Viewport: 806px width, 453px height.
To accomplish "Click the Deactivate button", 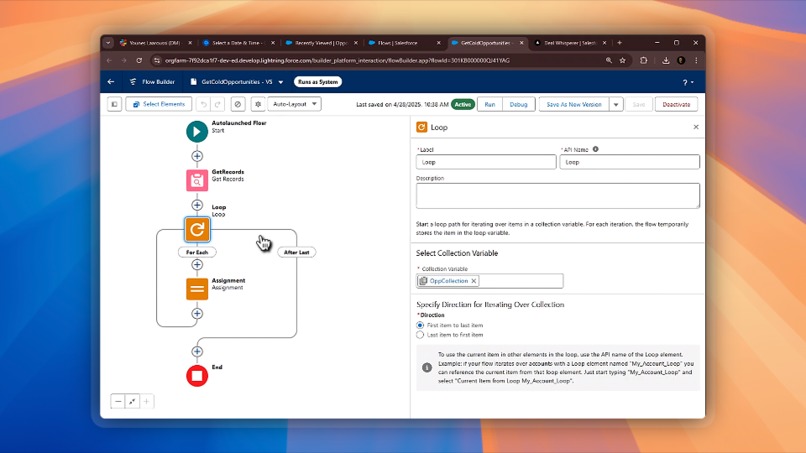I will click(x=676, y=104).
